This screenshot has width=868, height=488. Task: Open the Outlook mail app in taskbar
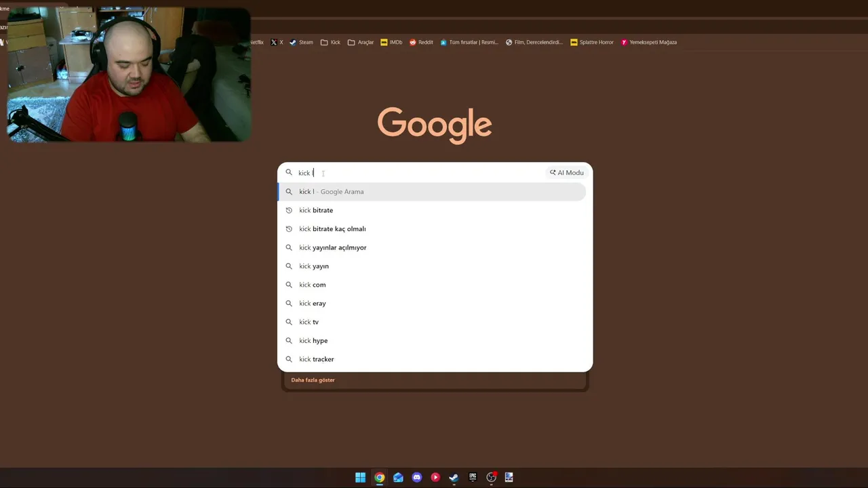tap(398, 477)
